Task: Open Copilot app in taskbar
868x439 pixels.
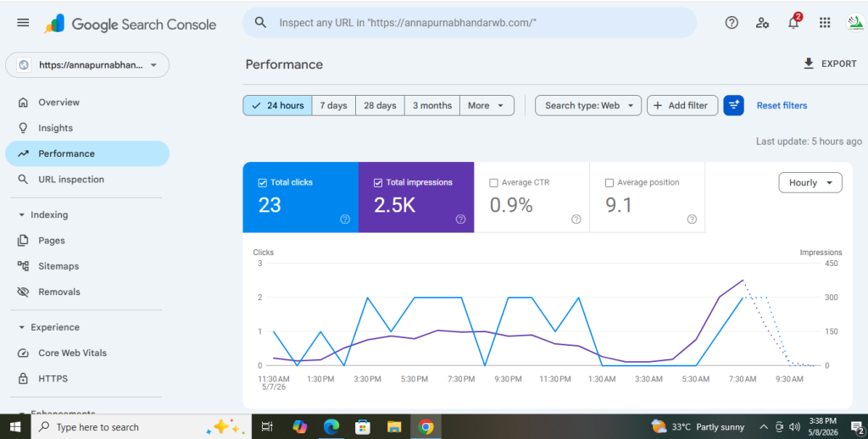Action: (x=299, y=427)
